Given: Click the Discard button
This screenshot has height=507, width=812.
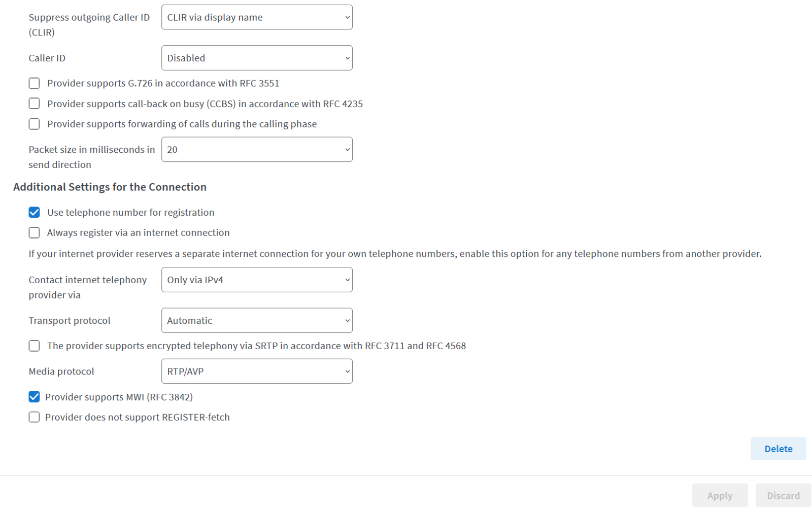Looking at the screenshot, I should tap(783, 495).
